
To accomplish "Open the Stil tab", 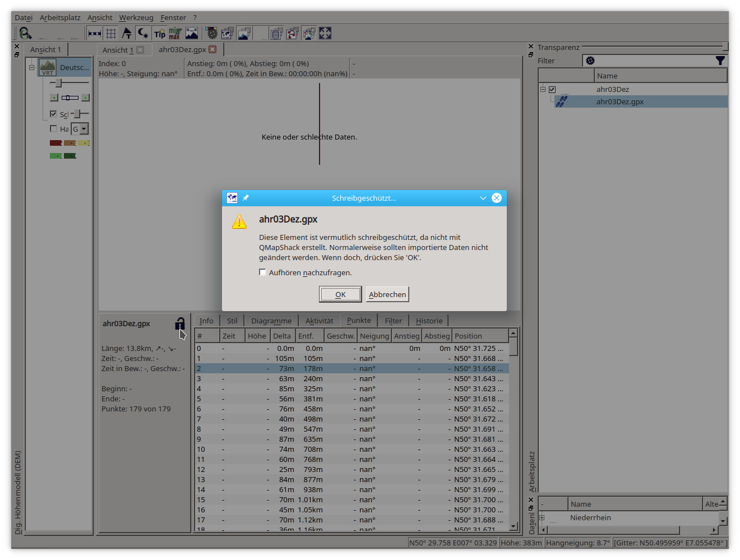I will coord(232,321).
